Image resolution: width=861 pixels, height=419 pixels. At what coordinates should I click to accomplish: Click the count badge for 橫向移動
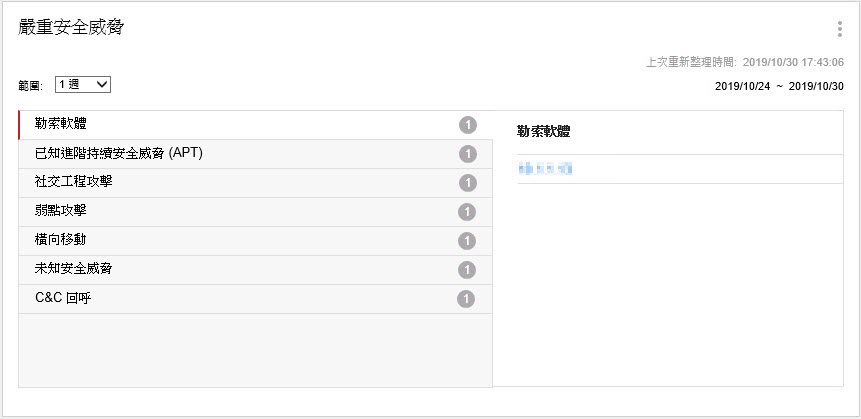(467, 241)
